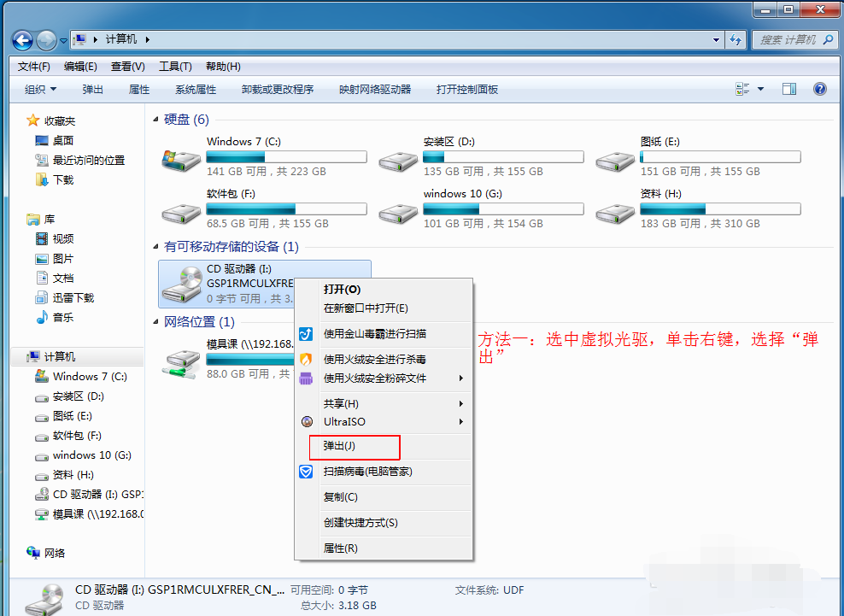This screenshot has width=844, height=616.
Task: Click the 打开控制面板 toolbar button
Action: 466,88
